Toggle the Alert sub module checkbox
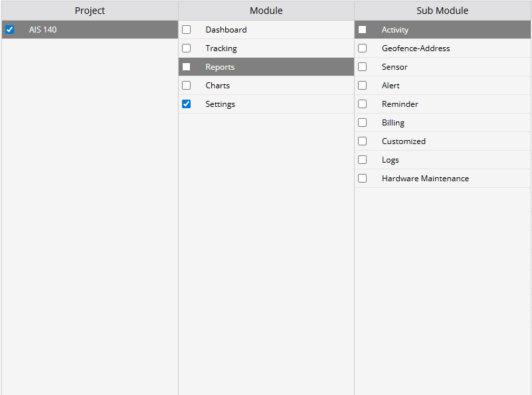 coord(363,86)
